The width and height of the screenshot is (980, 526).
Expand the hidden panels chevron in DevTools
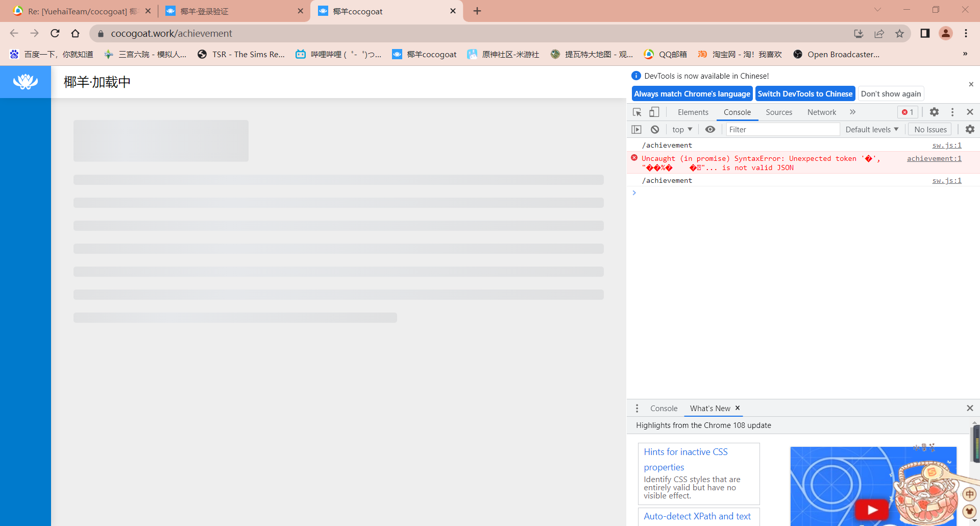[853, 112]
